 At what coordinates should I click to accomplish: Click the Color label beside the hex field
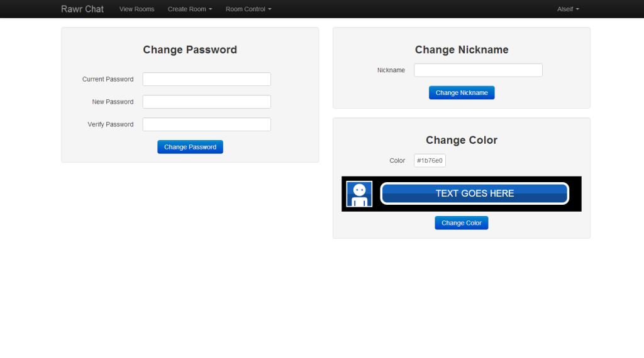(x=397, y=161)
